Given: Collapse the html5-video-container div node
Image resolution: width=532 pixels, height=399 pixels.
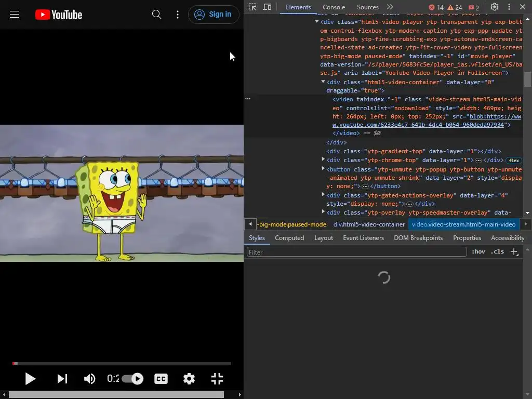Looking at the screenshot, I should (323, 82).
